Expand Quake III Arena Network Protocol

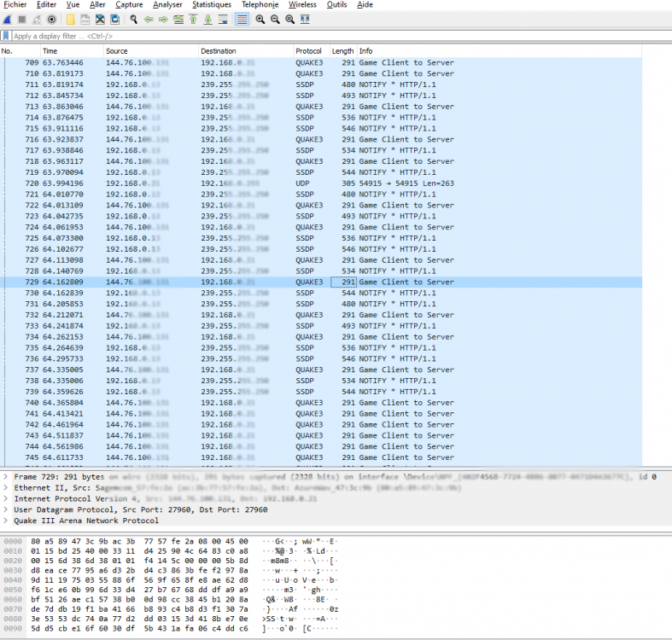pyautogui.click(x=6, y=521)
